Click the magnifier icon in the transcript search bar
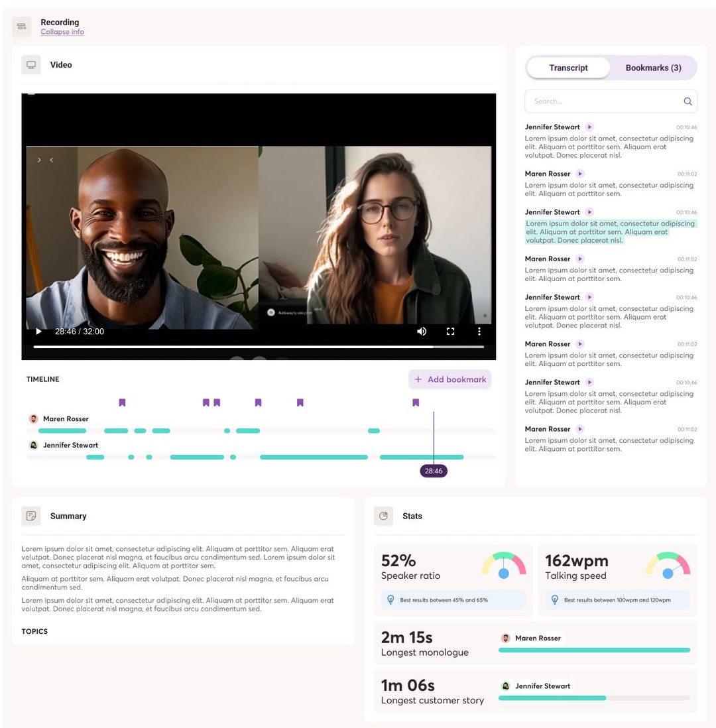 [x=687, y=101]
